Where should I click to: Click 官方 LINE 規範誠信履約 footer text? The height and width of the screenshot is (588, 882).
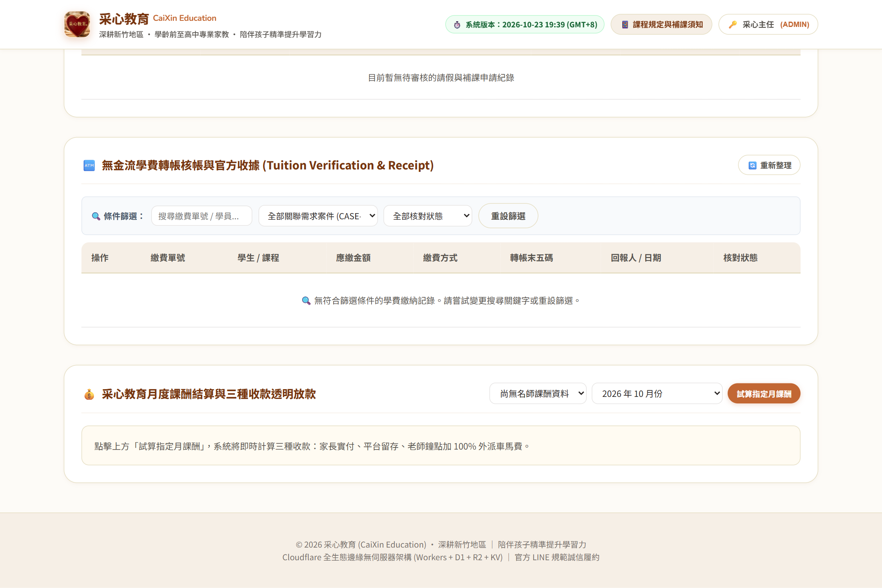[557, 557]
